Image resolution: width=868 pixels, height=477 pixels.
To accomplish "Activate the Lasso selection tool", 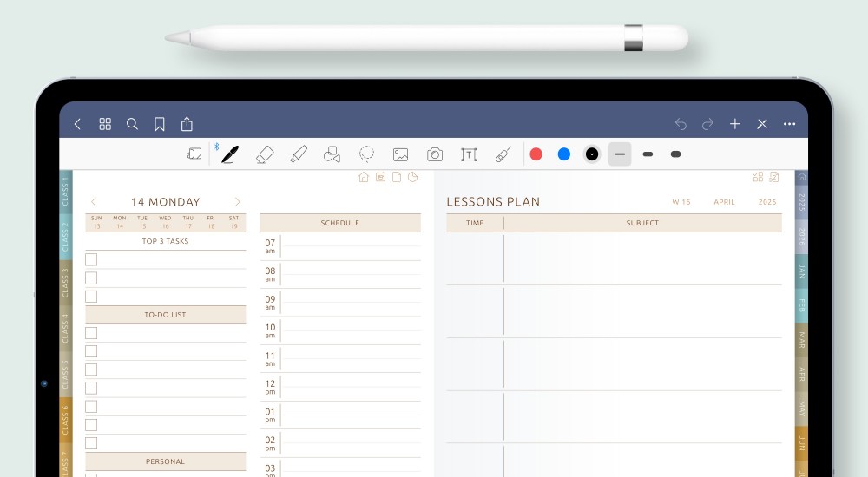I will 366,154.
